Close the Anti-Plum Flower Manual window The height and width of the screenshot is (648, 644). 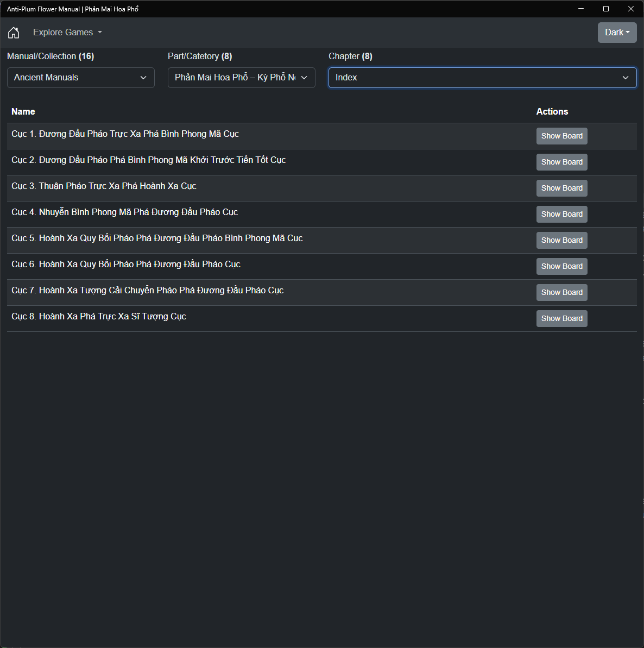[x=631, y=9]
